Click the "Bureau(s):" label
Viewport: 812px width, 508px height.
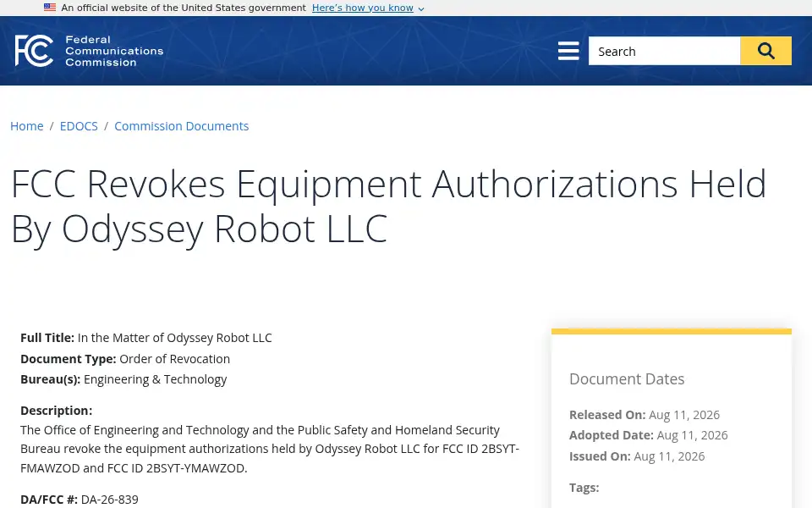(50, 379)
